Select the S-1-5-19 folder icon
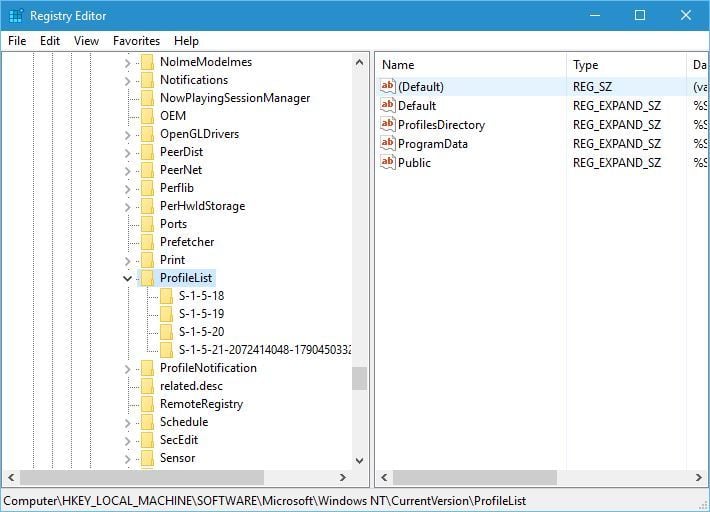710x512 pixels. click(x=166, y=314)
